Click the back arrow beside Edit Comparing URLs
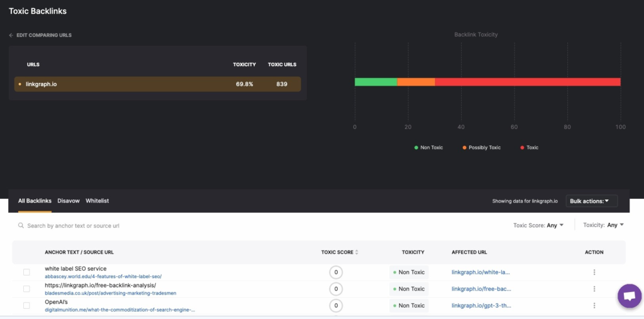 pos(11,35)
